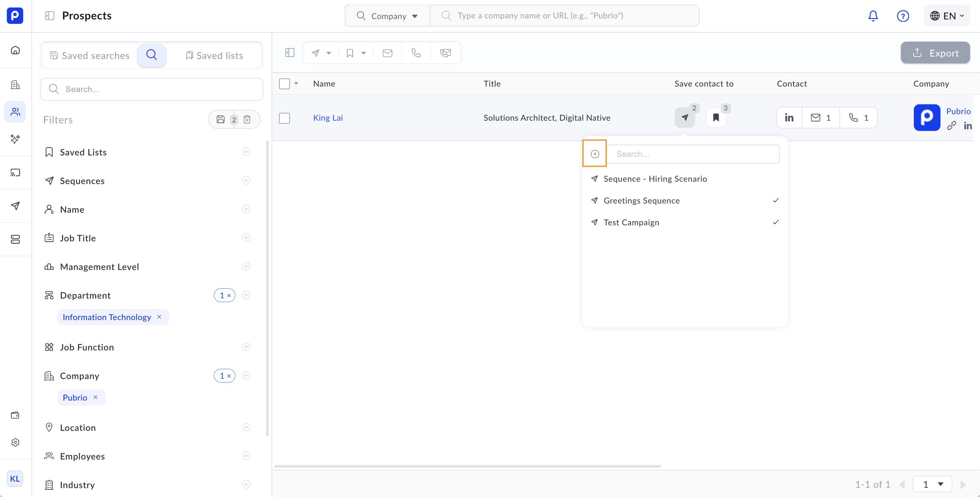980x497 pixels.
Task: Check the King Lai row checkbox
Action: pos(284,118)
